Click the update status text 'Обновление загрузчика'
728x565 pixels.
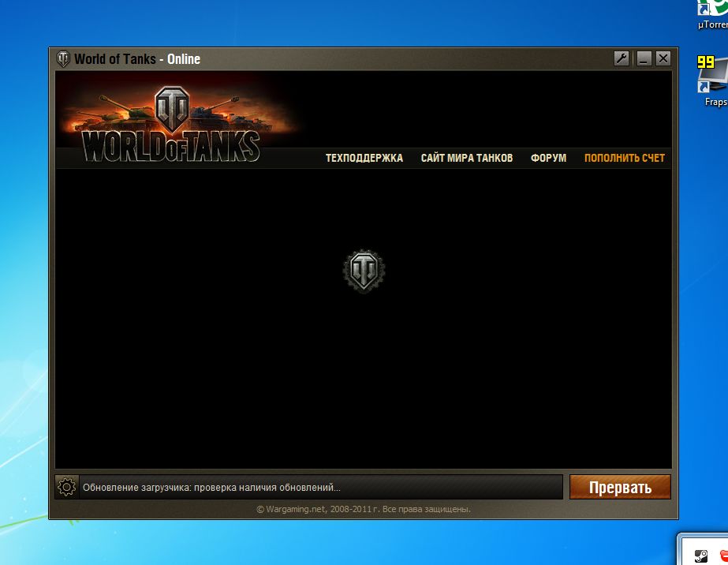tap(211, 488)
